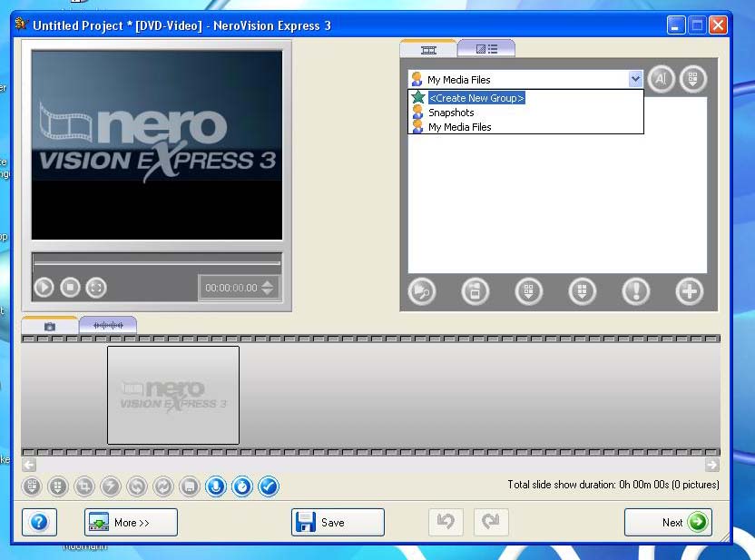Viewport: 755px width, 560px height.
Task: Click the crop picture icon
Action: (84, 486)
